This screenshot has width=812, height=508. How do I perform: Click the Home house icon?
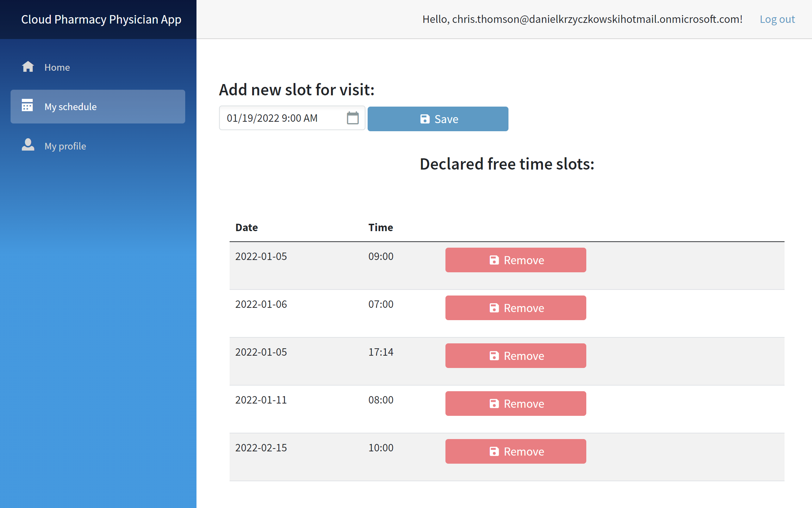pos(28,66)
